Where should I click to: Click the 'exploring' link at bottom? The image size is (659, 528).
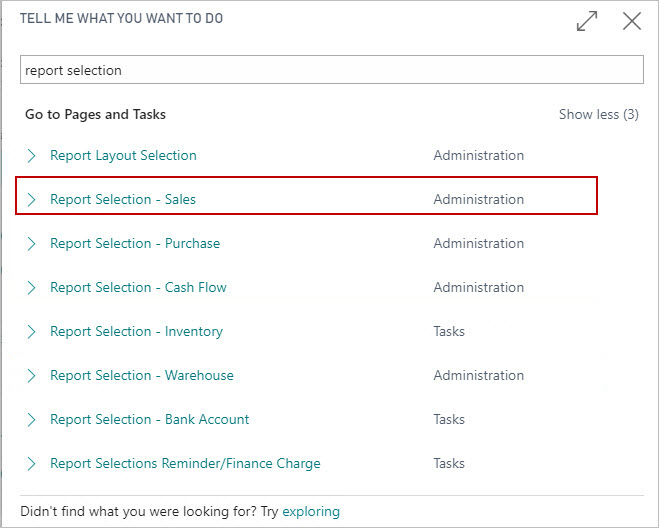pos(311,511)
